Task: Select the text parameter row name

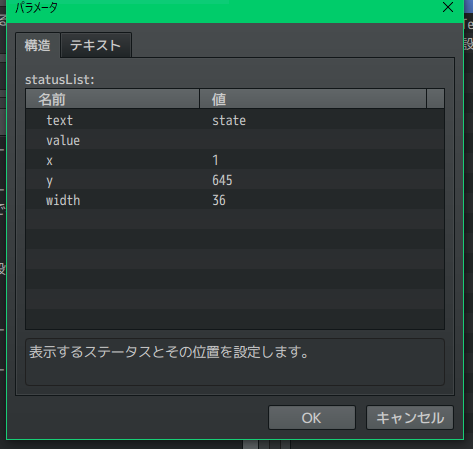Action: (60, 120)
